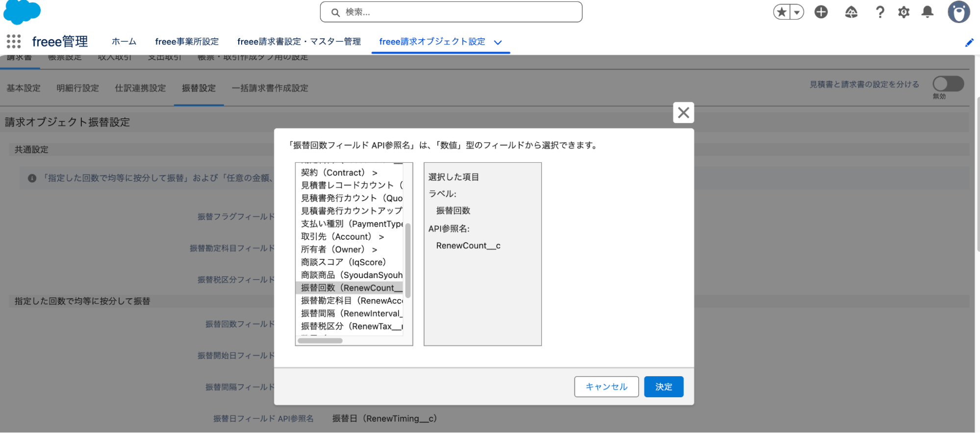980x433 pixels.
Task: Select the 振替設定 sub-tab
Action: click(x=199, y=88)
